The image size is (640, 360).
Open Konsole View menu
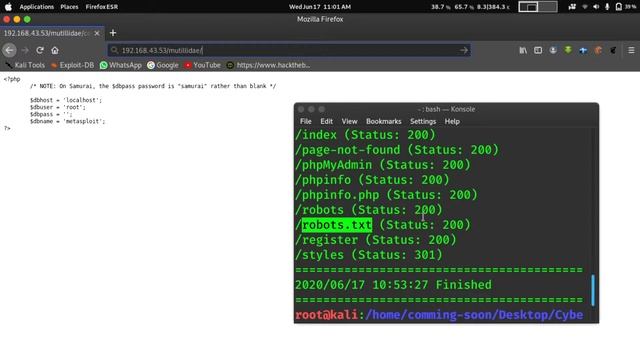click(x=349, y=121)
